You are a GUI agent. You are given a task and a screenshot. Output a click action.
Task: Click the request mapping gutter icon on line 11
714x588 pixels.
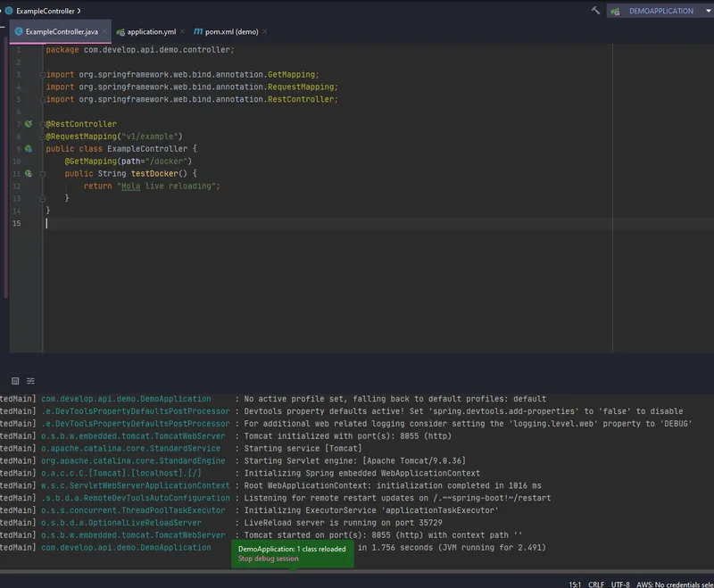click(29, 173)
